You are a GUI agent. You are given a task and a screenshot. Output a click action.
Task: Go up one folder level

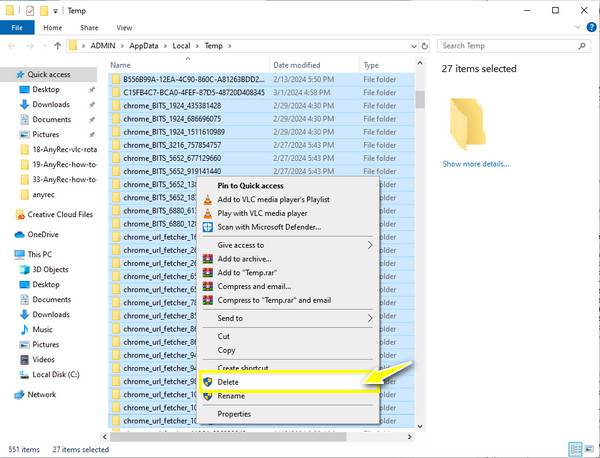point(57,46)
